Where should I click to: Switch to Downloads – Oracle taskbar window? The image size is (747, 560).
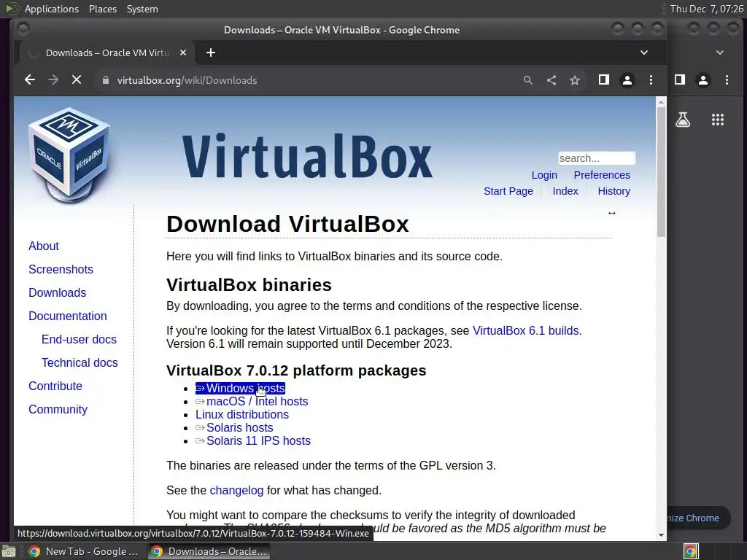coord(209,551)
